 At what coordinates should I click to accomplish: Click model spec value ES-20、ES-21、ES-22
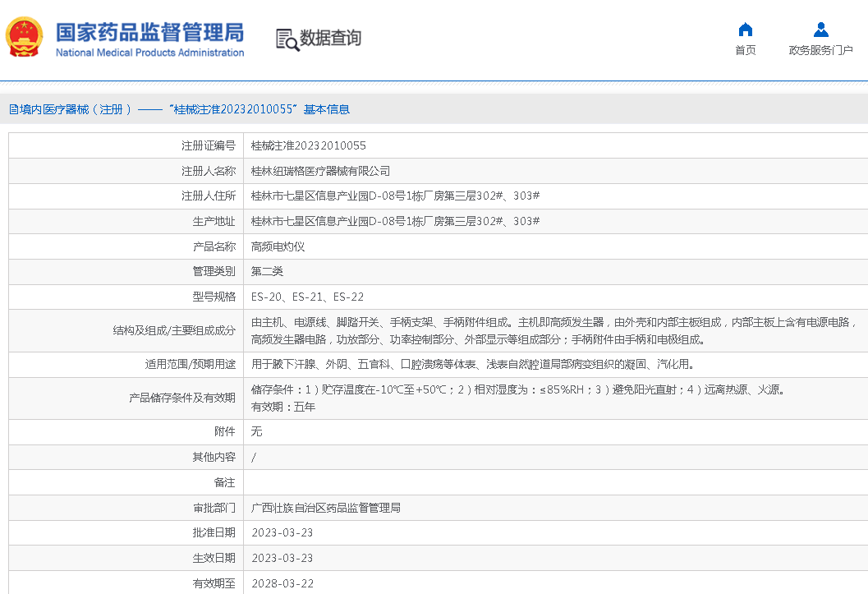pos(307,297)
